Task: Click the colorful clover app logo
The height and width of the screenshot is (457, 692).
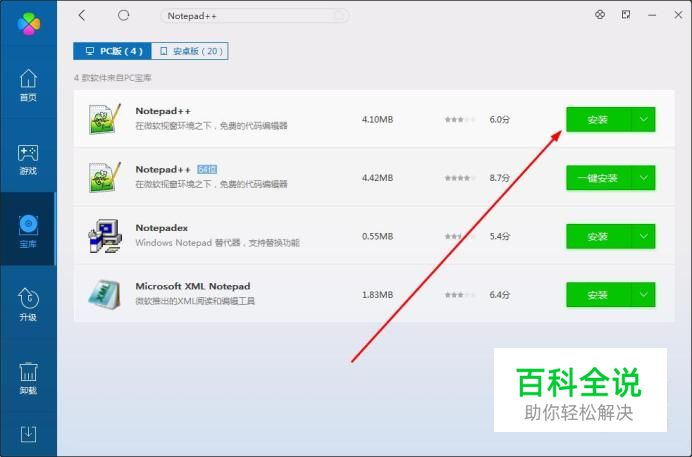Action: [29, 23]
